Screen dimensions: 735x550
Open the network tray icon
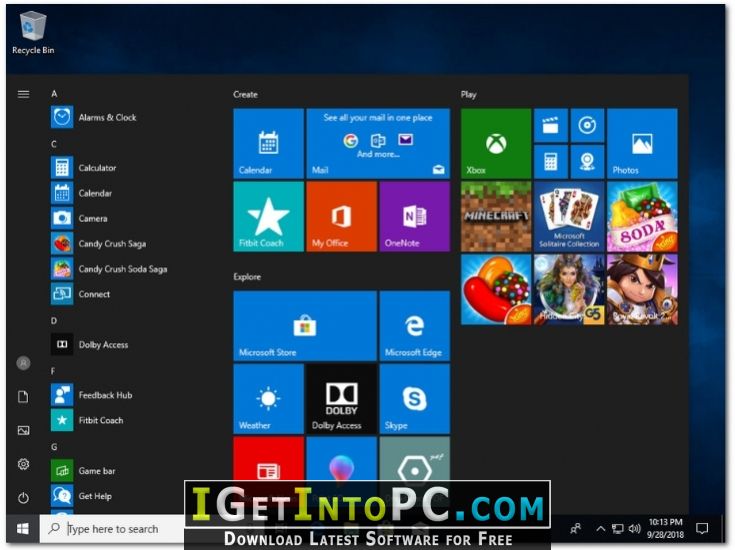618,529
